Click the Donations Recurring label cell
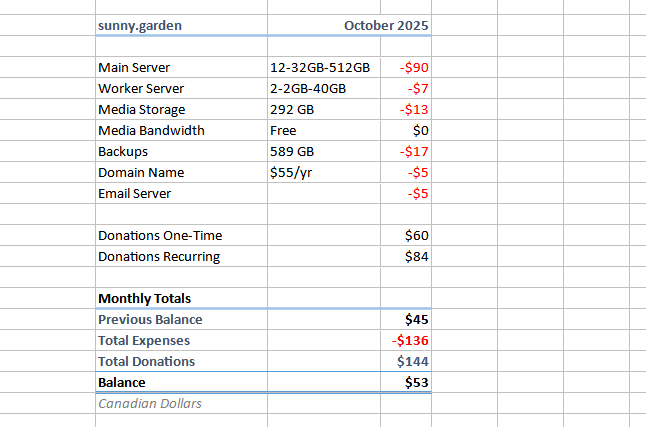 point(181,257)
